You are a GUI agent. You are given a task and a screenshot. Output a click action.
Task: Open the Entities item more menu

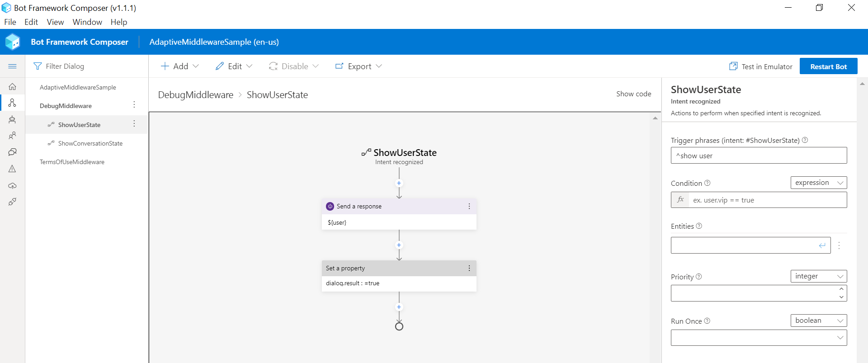pyautogui.click(x=839, y=245)
